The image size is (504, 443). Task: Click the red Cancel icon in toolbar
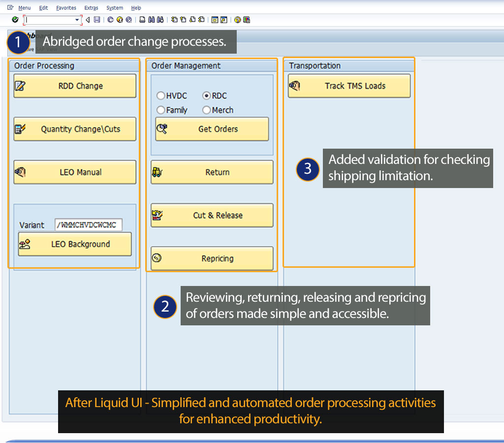point(128,20)
